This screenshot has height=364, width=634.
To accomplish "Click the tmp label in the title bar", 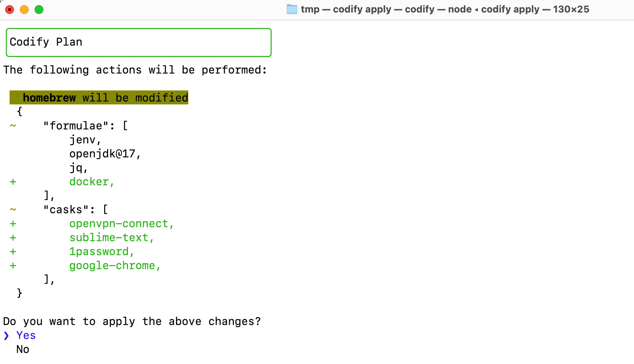I will [310, 9].
